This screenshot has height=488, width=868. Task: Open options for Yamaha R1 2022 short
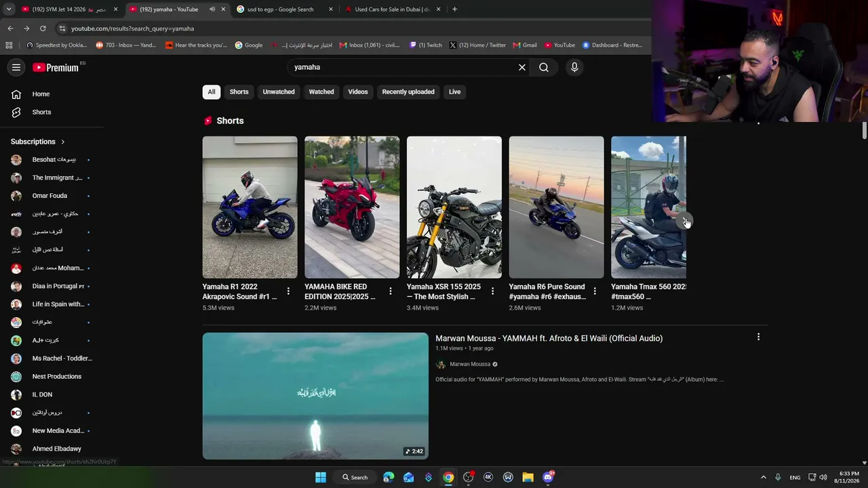tap(288, 291)
